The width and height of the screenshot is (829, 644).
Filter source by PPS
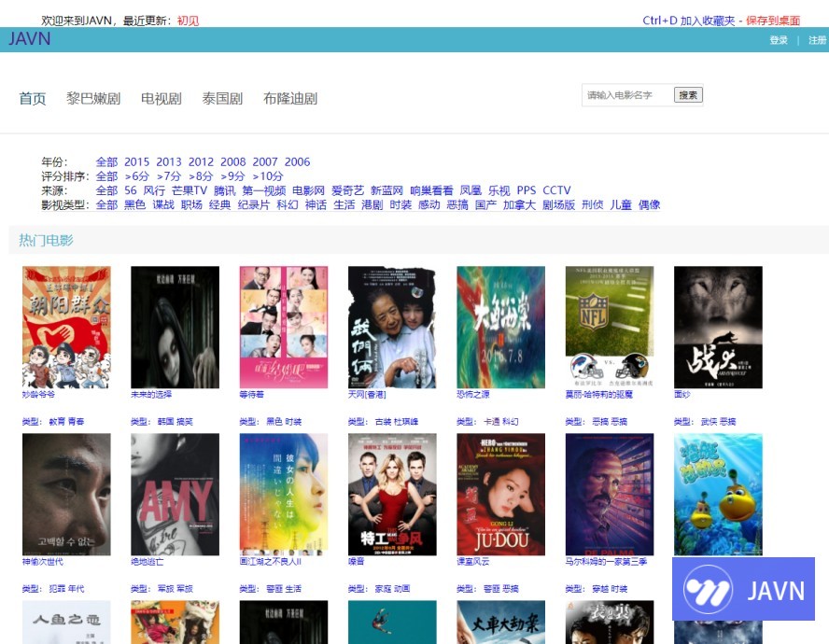click(526, 190)
